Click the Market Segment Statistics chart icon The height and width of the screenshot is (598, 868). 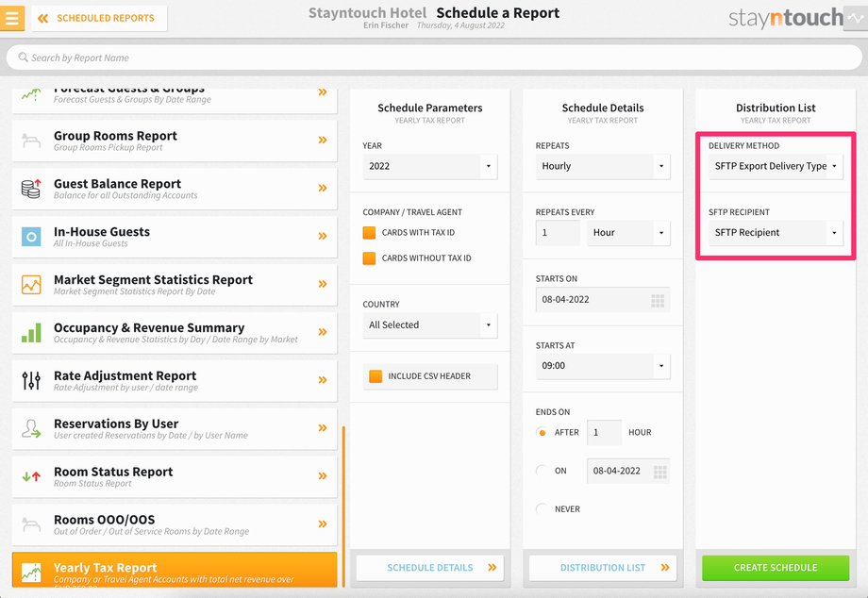click(31, 285)
